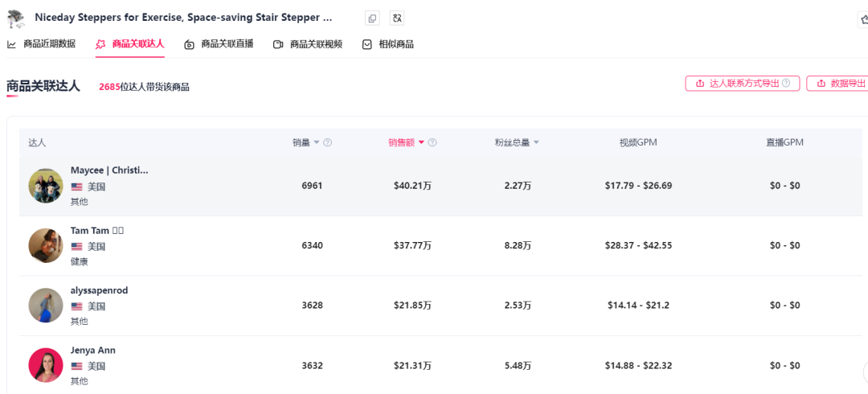This screenshot has width=868, height=394.
Task: Switch to the 商品关联直播 tab
Action: 219,44
